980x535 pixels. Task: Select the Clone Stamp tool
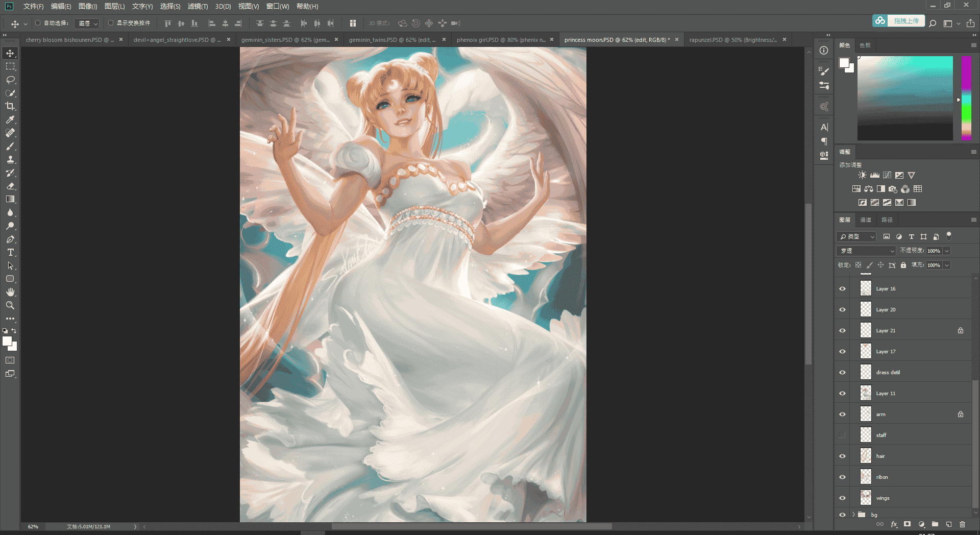pyautogui.click(x=10, y=159)
